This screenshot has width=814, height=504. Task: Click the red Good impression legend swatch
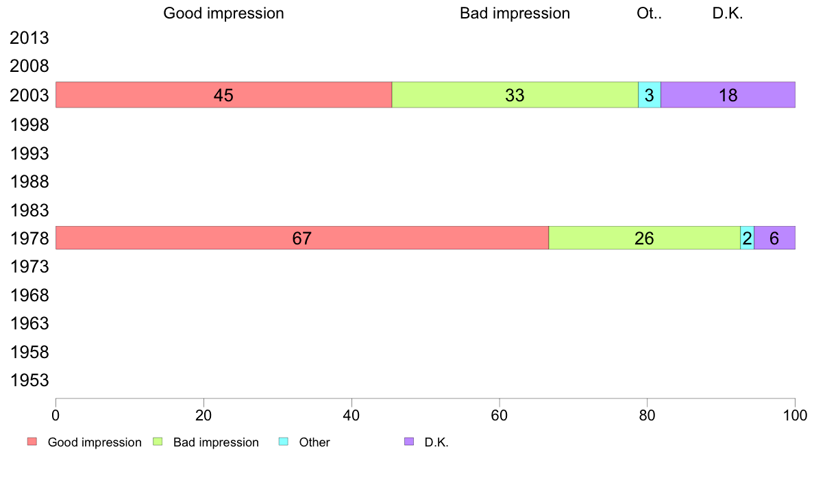click(x=32, y=442)
